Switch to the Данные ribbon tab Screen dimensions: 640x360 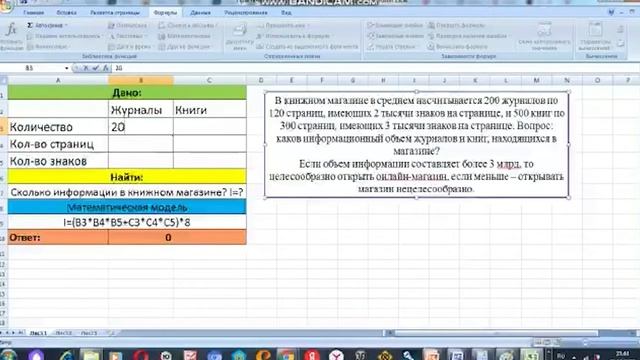[200, 13]
